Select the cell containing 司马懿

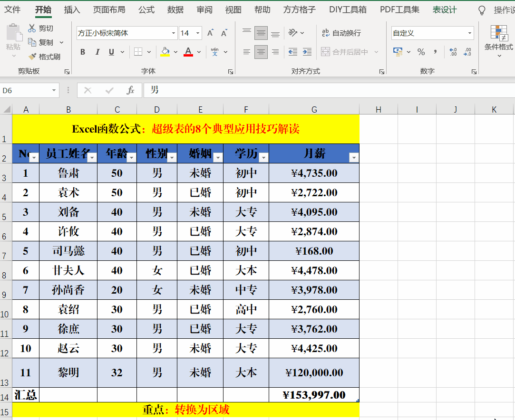pyautogui.click(x=68, y=251)
